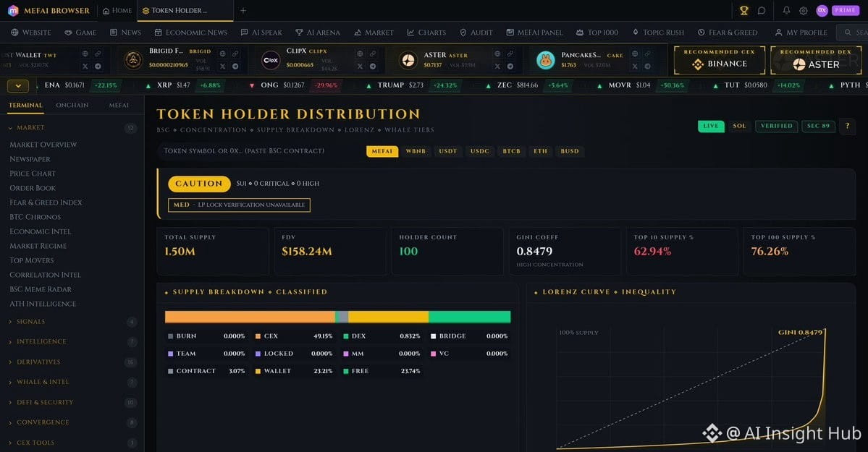Open a new tab with plus icon
Viewport: 868px width, 452px height.
(x=243, y=11)
